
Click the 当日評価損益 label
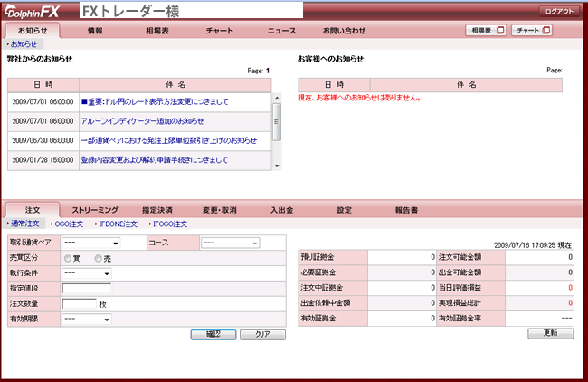(x=460, y=288)
